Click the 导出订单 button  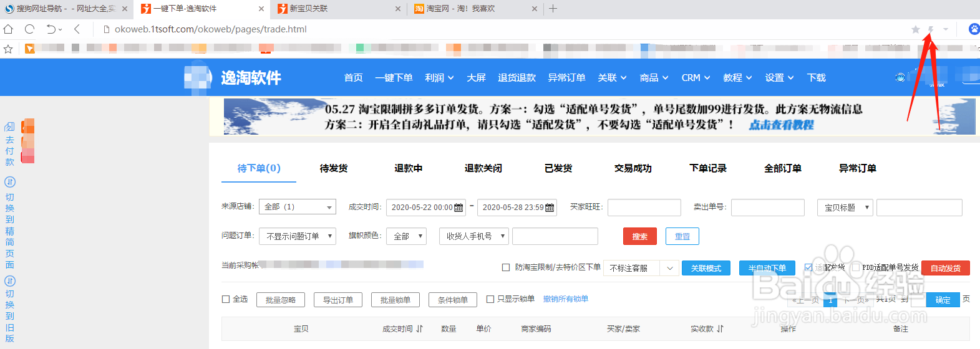(x=338, y=300)
